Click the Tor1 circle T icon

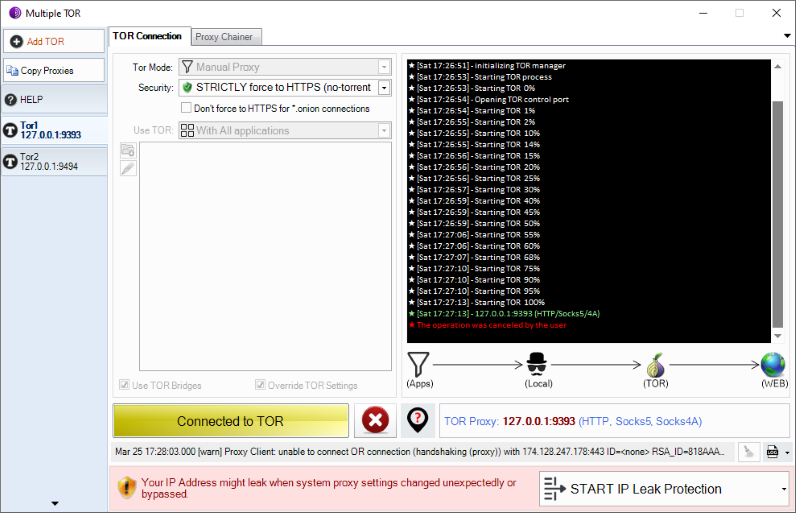[x=10, y=130]
